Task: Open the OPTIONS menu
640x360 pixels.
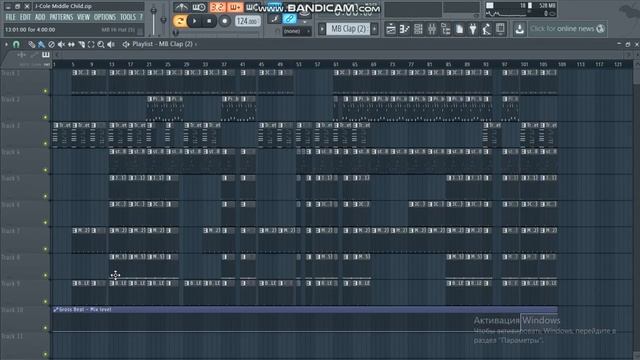Action: coord(105,17)
